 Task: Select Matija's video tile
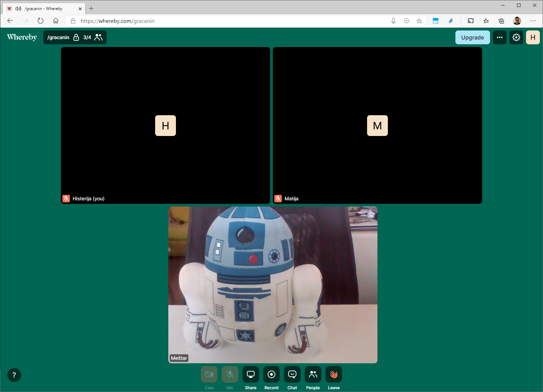(x=377, y=125)
